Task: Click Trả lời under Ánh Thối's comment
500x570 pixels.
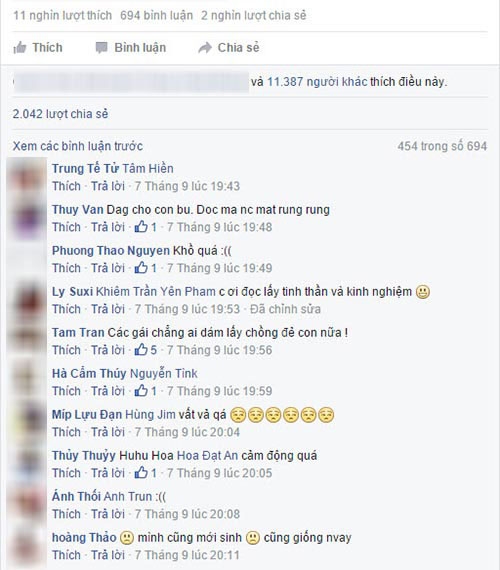Action: 108,514
